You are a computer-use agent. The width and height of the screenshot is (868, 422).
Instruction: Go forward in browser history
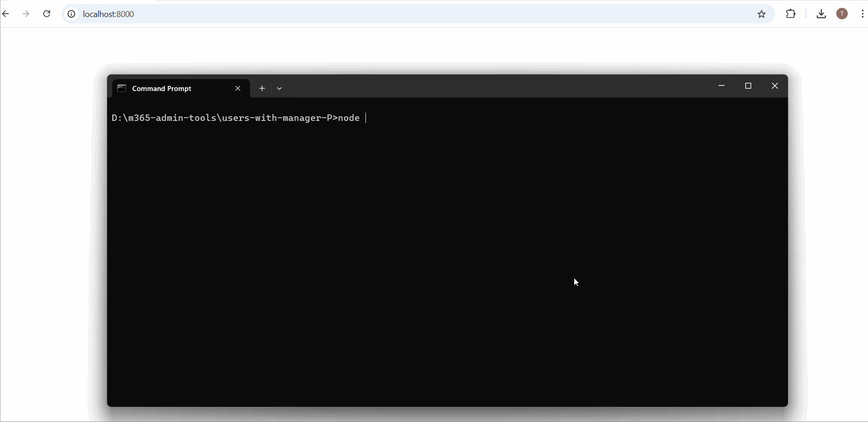click(26, 14)
